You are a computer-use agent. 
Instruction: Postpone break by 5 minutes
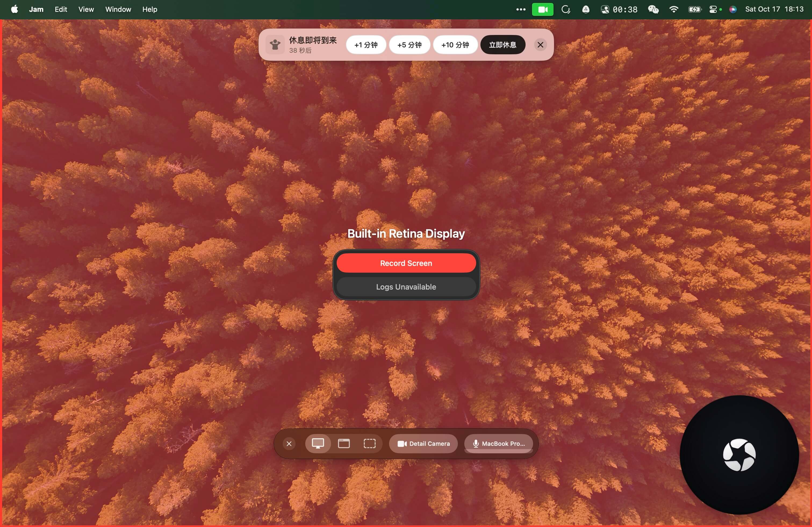click(409, 45)
